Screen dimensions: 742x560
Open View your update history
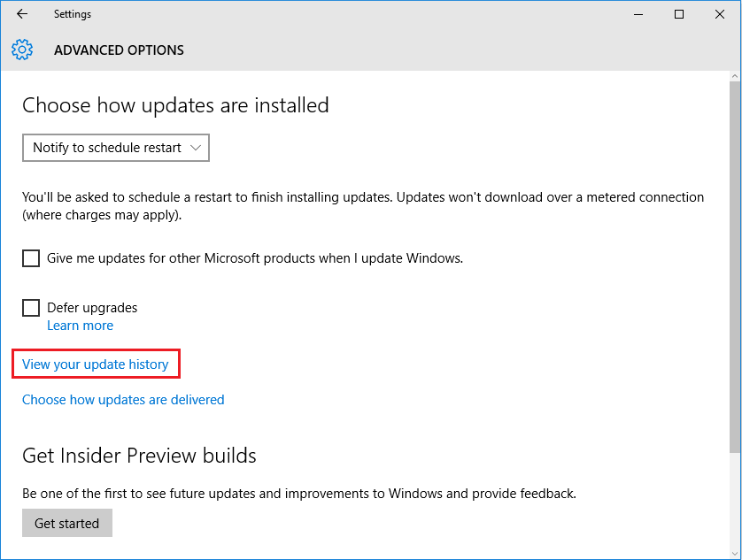point(95,364)
